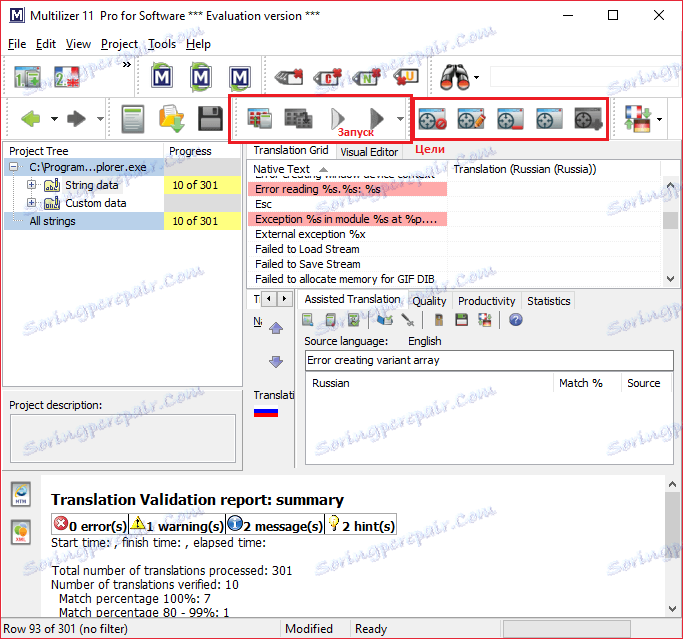Click the tag icon labeled C

pos(328,78)
